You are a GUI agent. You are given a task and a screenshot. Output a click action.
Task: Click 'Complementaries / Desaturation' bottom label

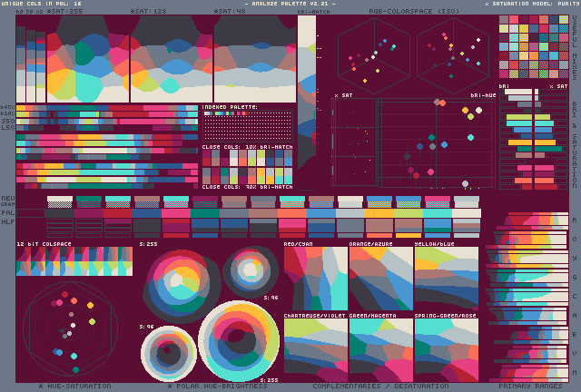coord(380,387)
